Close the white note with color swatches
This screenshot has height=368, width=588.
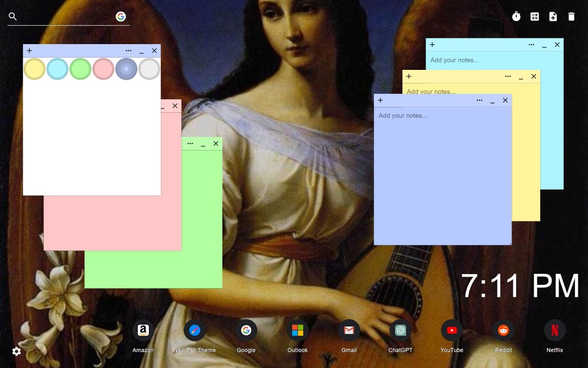point(154,51)
